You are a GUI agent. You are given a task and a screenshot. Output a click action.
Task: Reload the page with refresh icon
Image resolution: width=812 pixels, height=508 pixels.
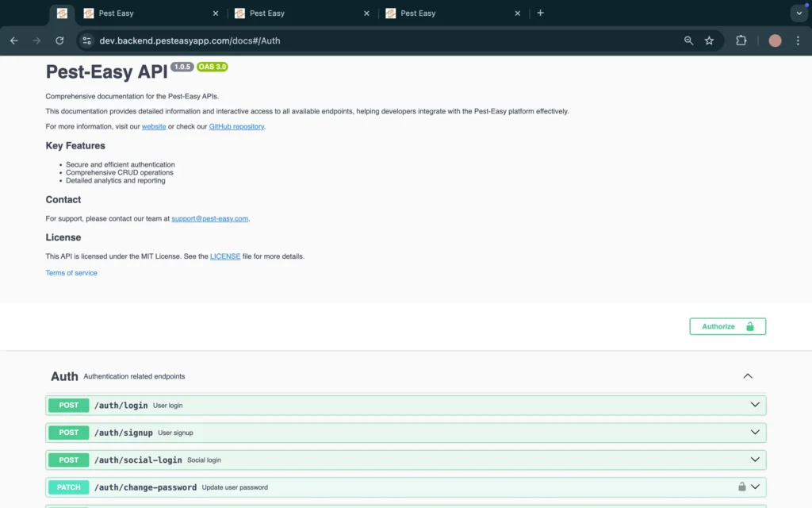tap(59, 40)
